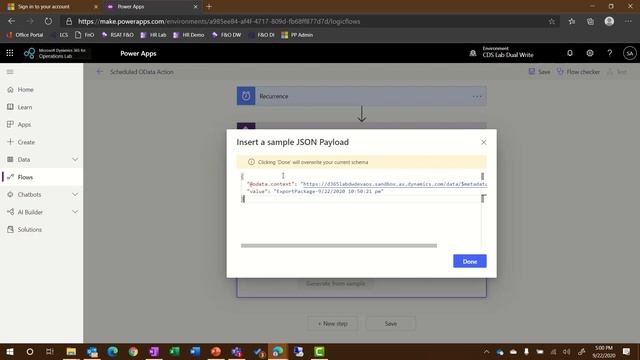Open a new browser tab

tap(209, 7)
